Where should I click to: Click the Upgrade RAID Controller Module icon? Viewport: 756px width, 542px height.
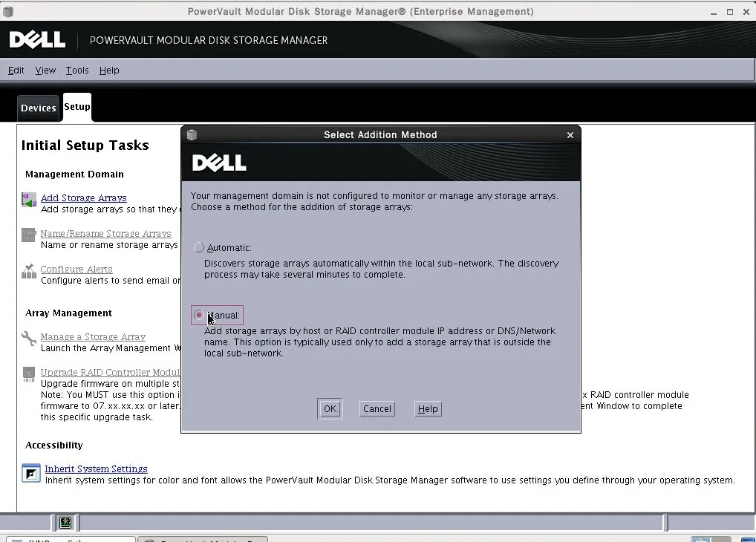29,374
